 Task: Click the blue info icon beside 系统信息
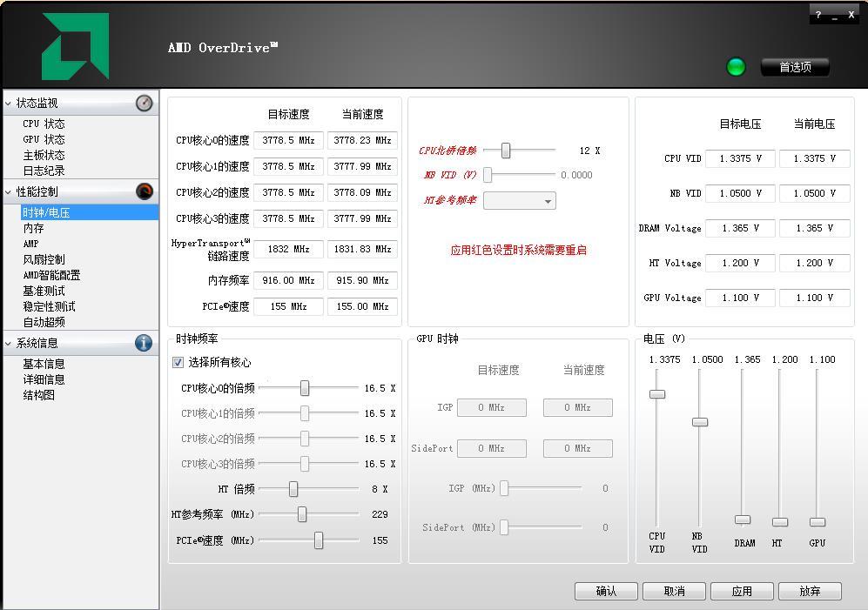click(144, 343)
